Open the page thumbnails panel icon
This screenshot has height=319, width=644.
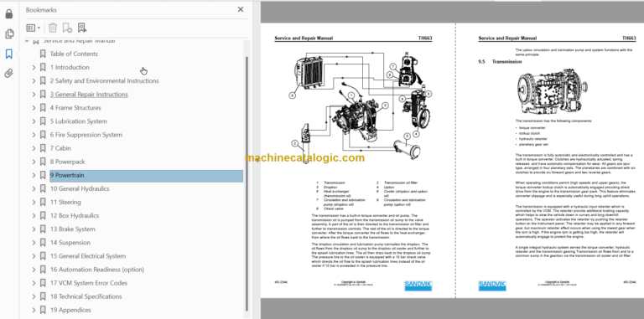[x=8, y=34]
